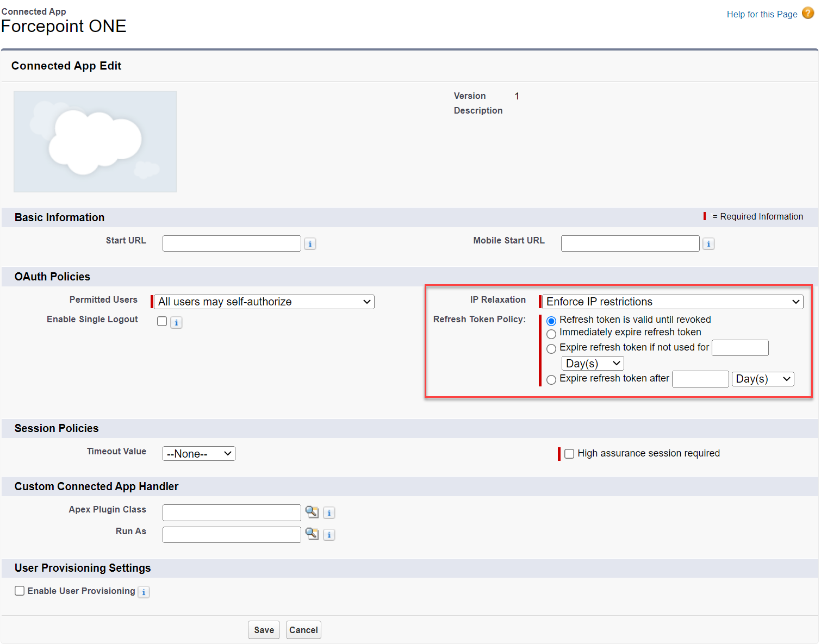Enable the Single Logout checkbox
The width and height of the screenshot is (821, 644).
pos(161,321)
